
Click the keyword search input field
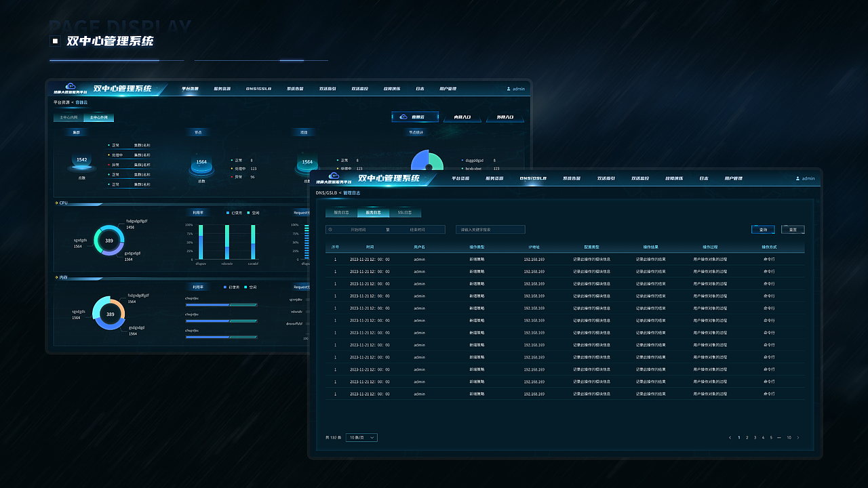(490, 230)
